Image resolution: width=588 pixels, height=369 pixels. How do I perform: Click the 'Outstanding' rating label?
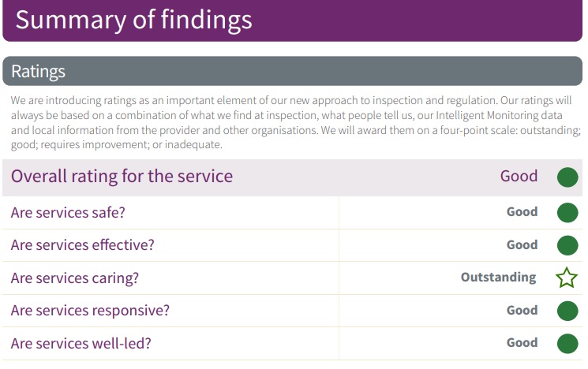[x=498, y=278]
